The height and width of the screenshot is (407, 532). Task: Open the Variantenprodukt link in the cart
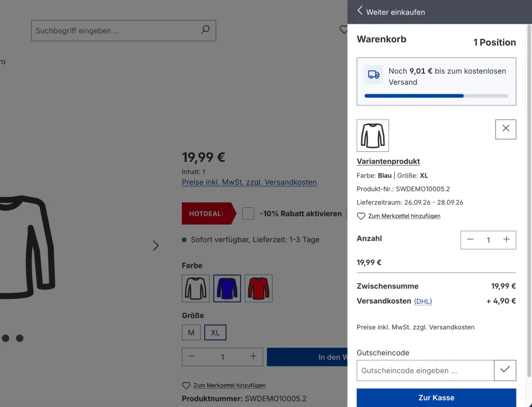[x=388, y=161]
